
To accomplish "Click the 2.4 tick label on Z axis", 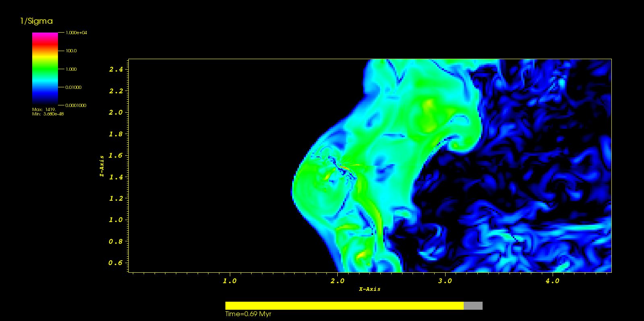I will (116, 70).
